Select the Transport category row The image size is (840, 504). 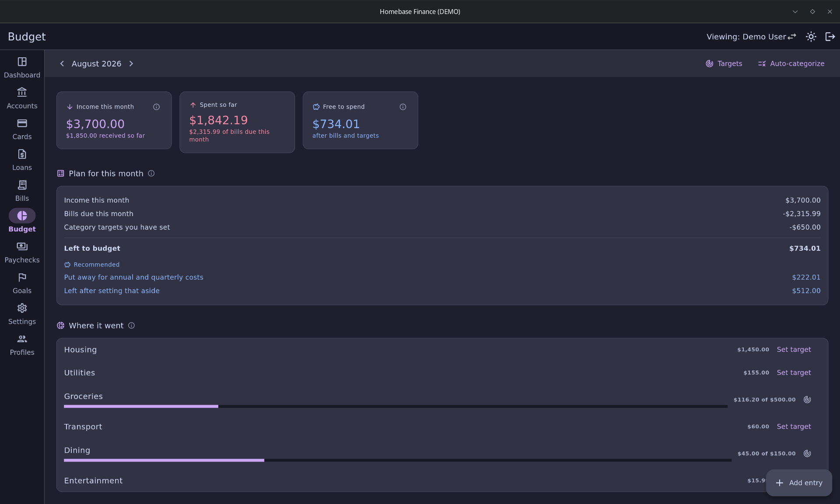442,427
